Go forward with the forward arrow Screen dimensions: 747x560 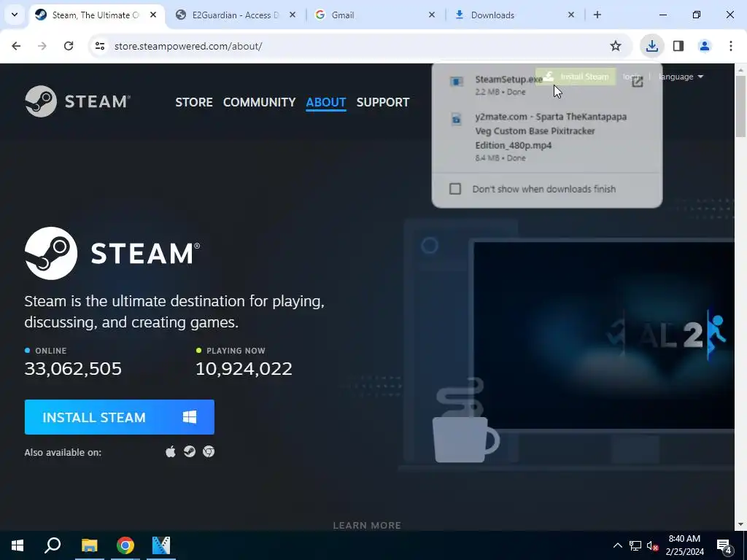[42, 46]
